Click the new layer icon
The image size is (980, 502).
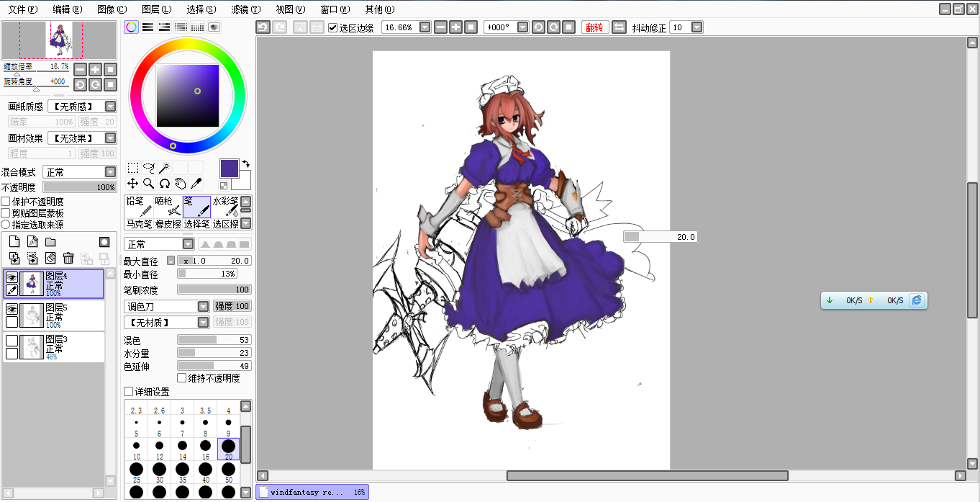tap(14, 242)
